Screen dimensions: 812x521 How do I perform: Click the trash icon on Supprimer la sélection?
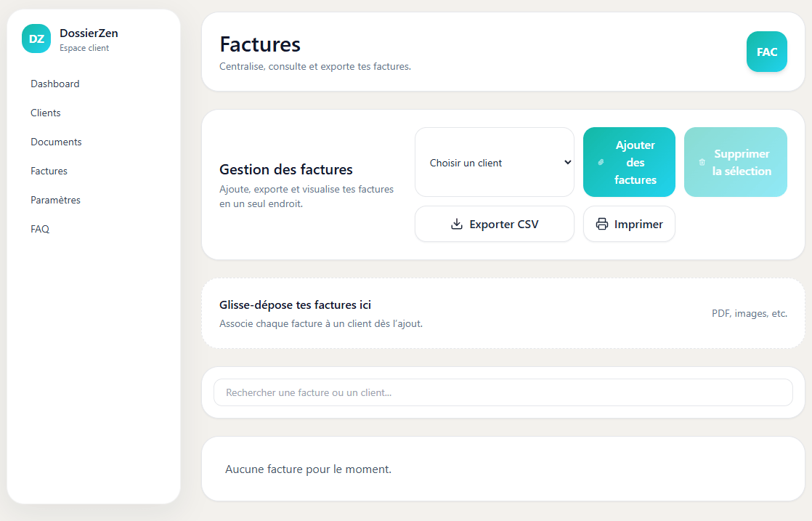coord(702,162)
